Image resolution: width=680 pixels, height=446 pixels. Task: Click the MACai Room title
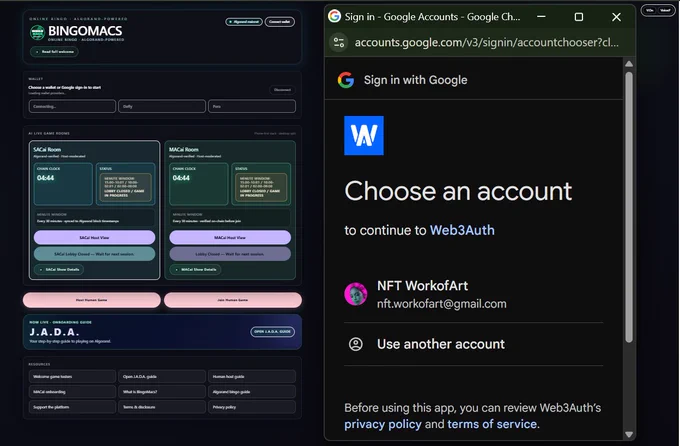[x=183, y=149]
